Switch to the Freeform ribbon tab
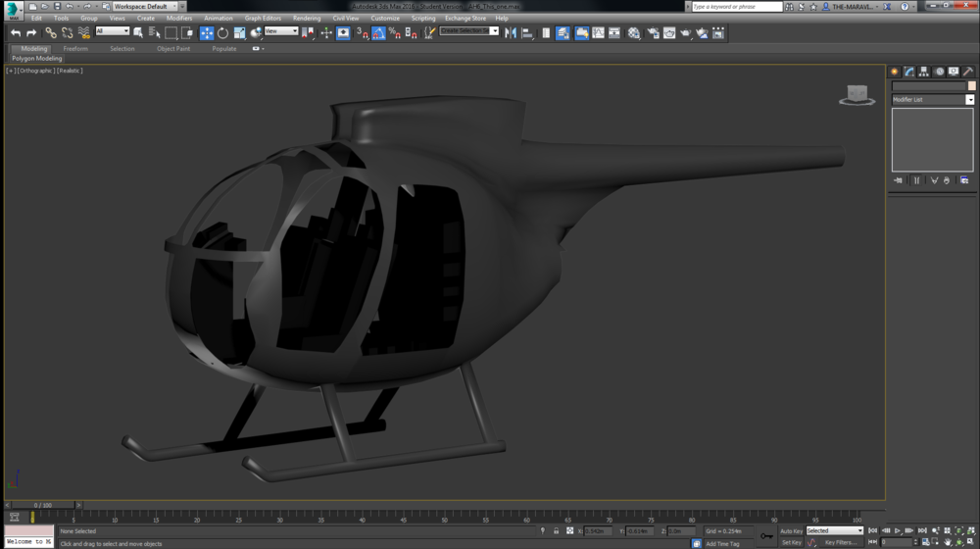980x549 pixels. click(75, 48)
